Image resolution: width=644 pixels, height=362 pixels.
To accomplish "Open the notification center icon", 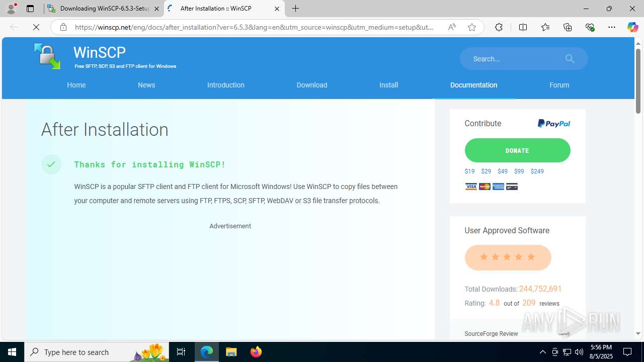I will [627, 352].
